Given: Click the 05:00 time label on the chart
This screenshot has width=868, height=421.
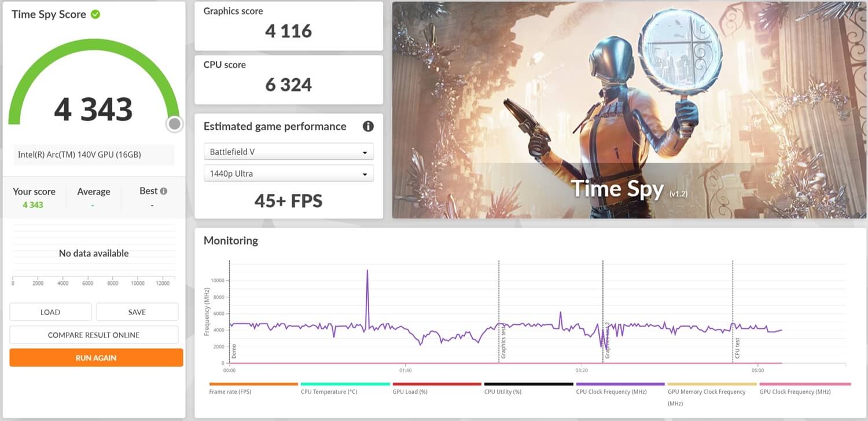Looking at the screenshot, I should pos(757,370).
